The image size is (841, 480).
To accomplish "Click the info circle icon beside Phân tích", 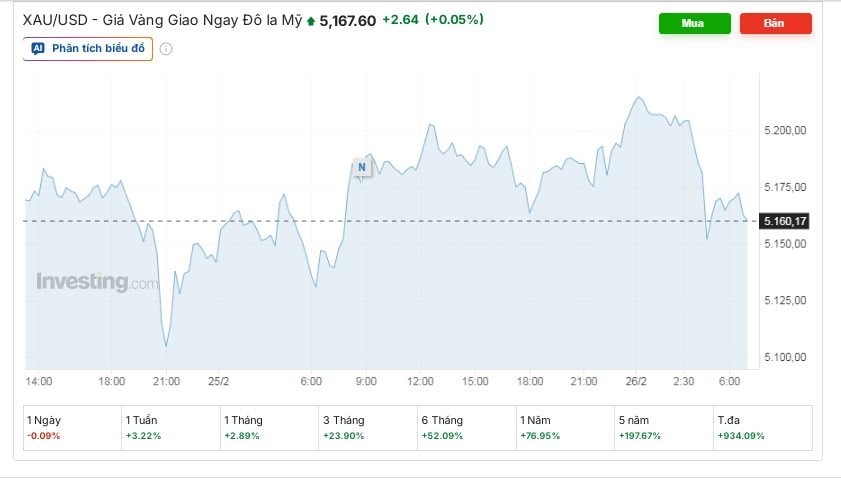I will (x=166, y=49).
